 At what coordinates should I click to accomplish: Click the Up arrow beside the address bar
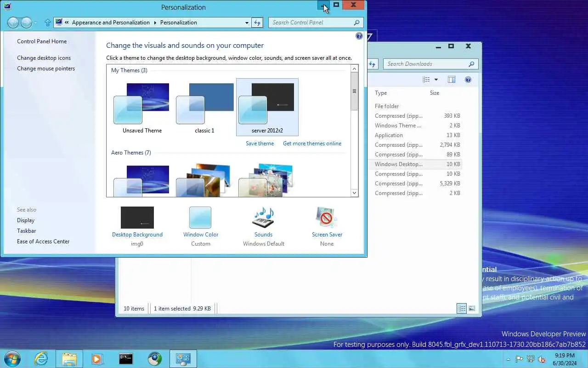click(48, 22)
